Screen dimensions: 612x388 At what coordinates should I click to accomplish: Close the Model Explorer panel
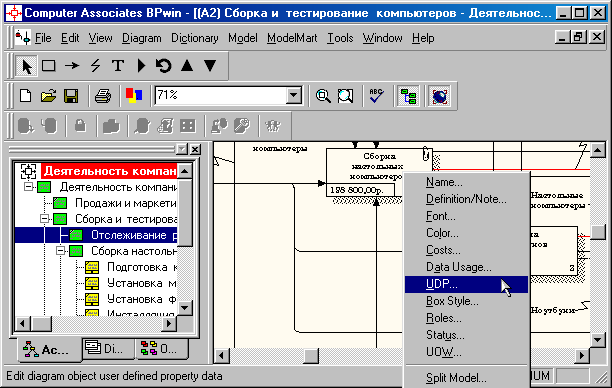click(195, 149)
